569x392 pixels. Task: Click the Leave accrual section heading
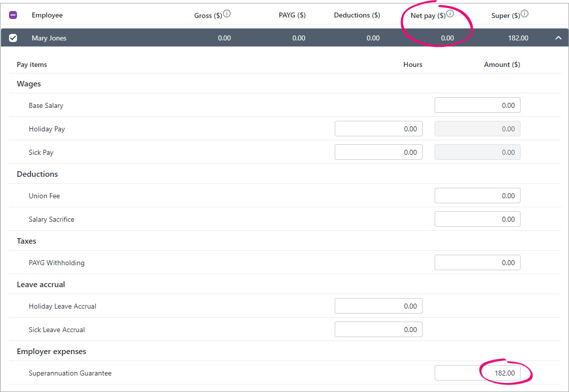pyautogui.click(x=41, y=285)
